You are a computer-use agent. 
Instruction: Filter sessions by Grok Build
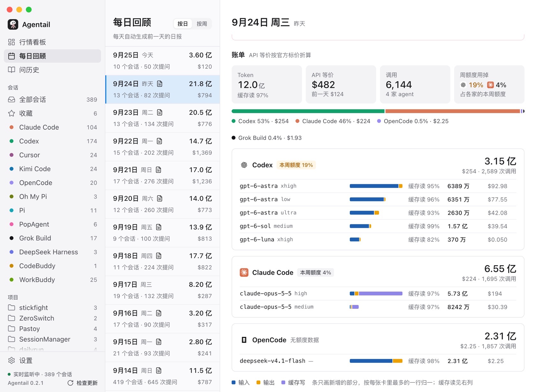[x=52, y=238]
